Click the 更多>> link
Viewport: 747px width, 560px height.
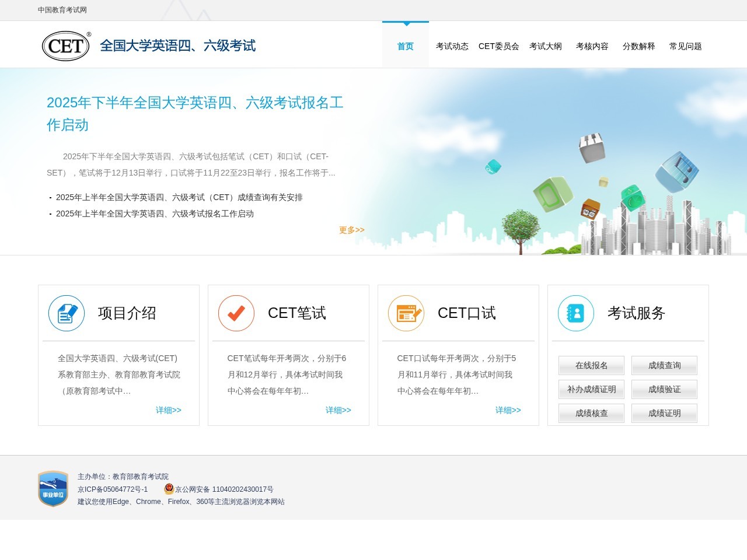click(350, 230)
